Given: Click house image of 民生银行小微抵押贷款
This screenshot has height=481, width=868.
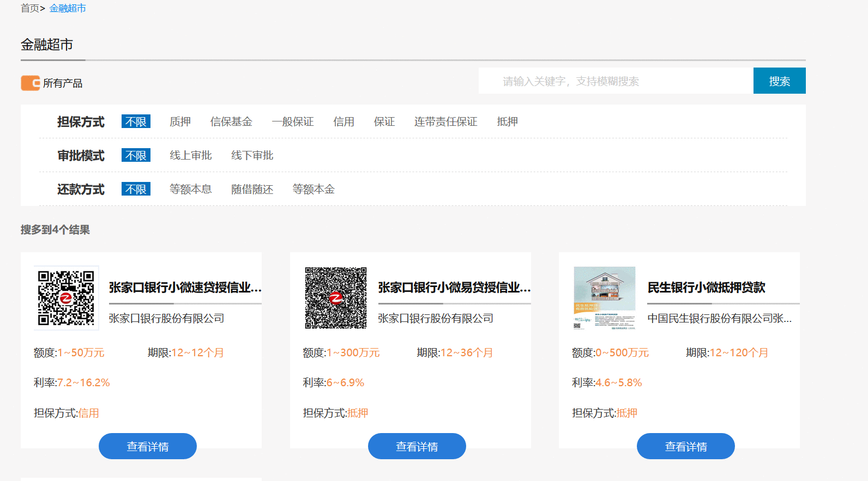Looking at the screenshot, I should pos(605,298).
